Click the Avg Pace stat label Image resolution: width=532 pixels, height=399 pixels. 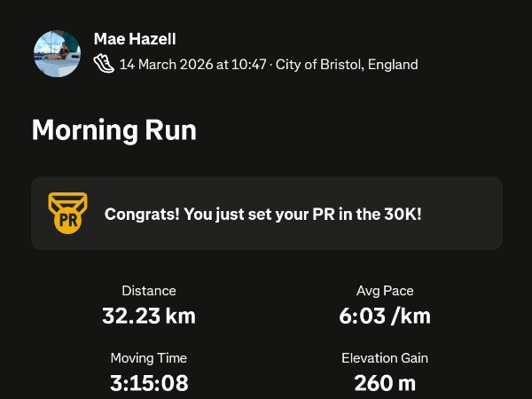point(385,291)
